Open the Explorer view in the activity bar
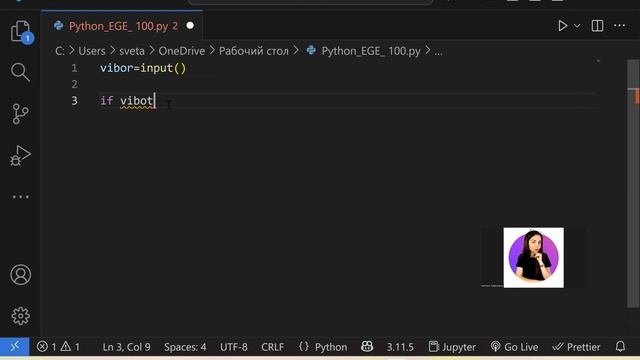640x360 pixels. click(20, 32)
